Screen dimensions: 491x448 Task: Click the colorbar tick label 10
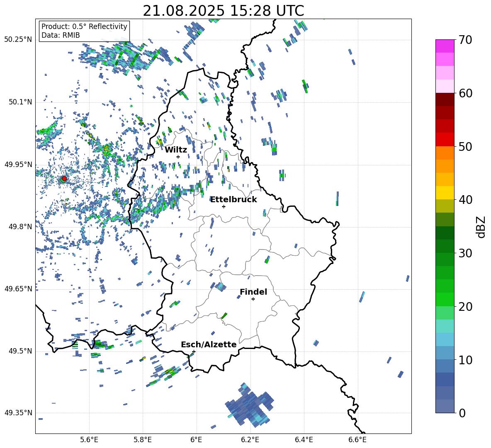tap(465, 360)
